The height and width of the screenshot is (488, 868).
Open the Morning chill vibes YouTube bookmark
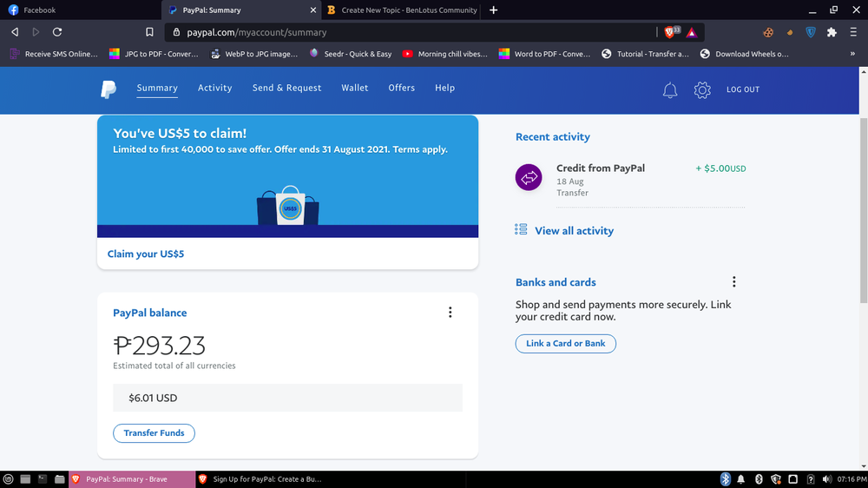[445, 54]
